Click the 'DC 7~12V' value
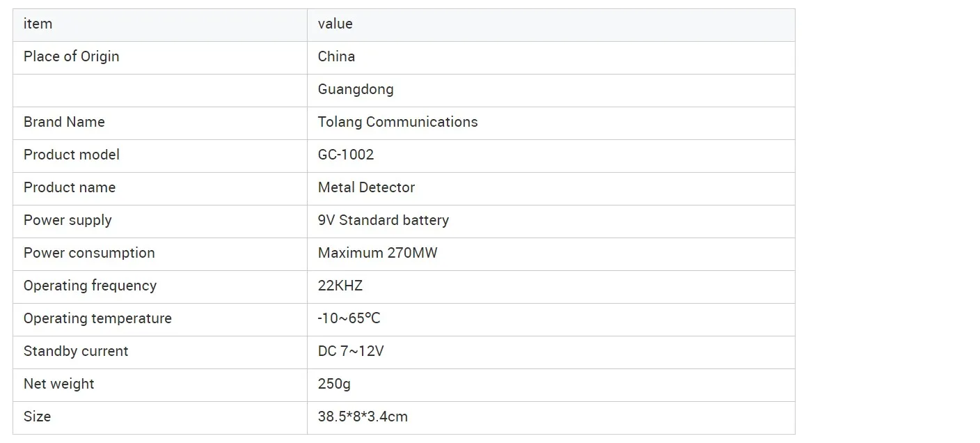Image resolution: width=980 pixels, height=443 pixels. (350, 352)
